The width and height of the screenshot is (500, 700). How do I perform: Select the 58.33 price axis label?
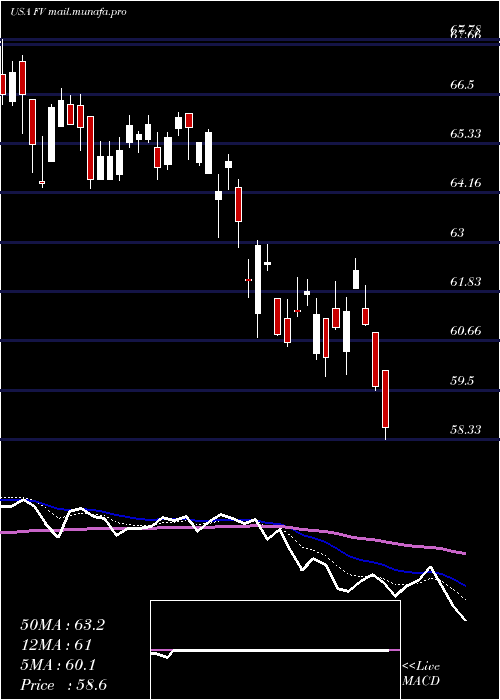coord(466,429)
